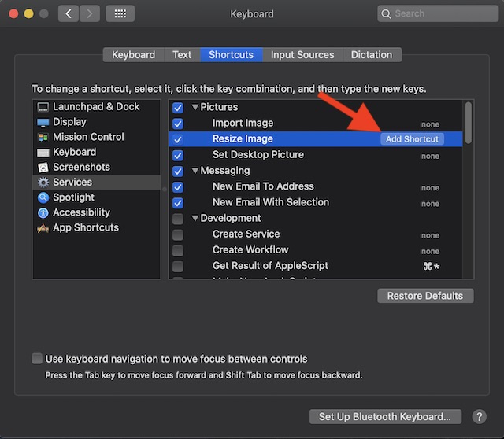Uncheck the Import Image checkbox
Image resolution: width=504 pixels, height=439 pixels.
tap(178, 124)
